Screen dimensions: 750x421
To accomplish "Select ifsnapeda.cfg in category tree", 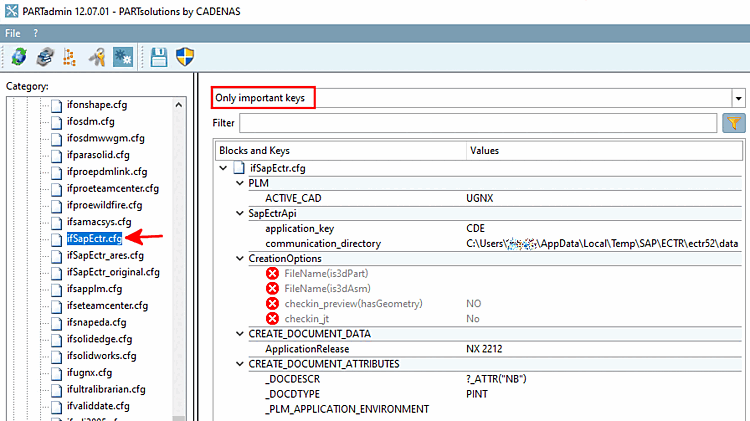I will (96, 322).
